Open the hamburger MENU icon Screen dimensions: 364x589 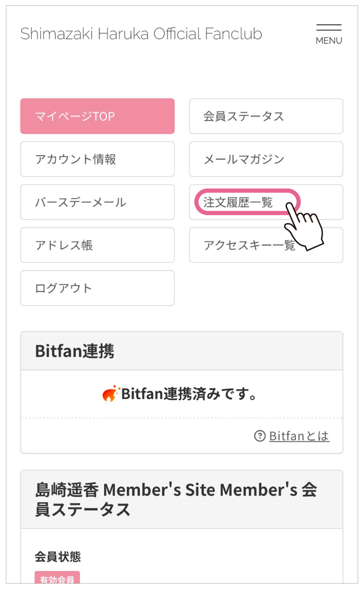(x=329, y=34)
